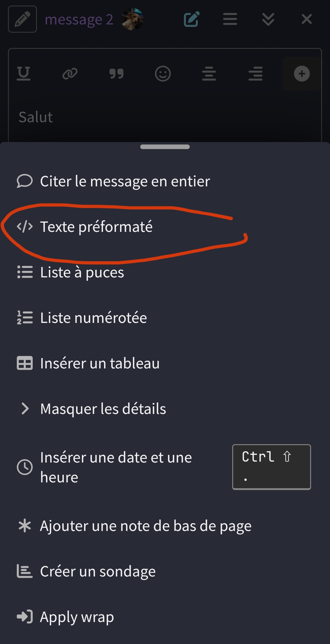The height and width of the screenshot is (644, 330).
Task: Close the composer with the X
Action: (x=306, y=19)
